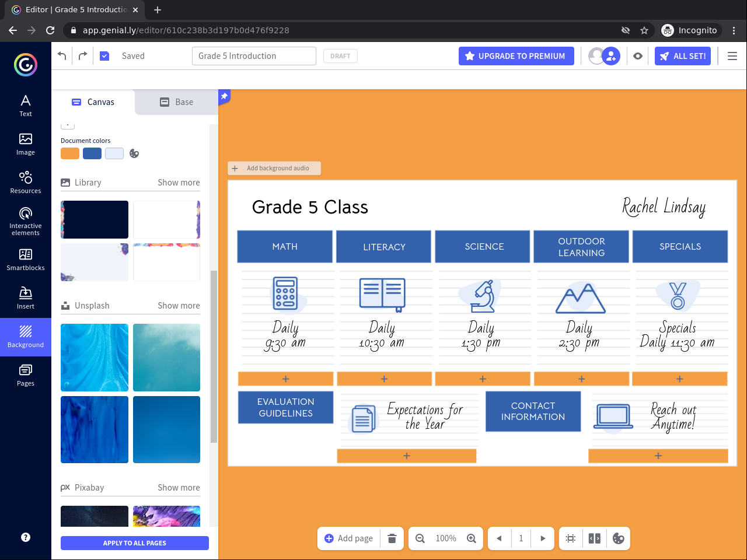
Task: Click the pin icon at canvas corner
Action: pyautogui.click(x=224, y=96)
